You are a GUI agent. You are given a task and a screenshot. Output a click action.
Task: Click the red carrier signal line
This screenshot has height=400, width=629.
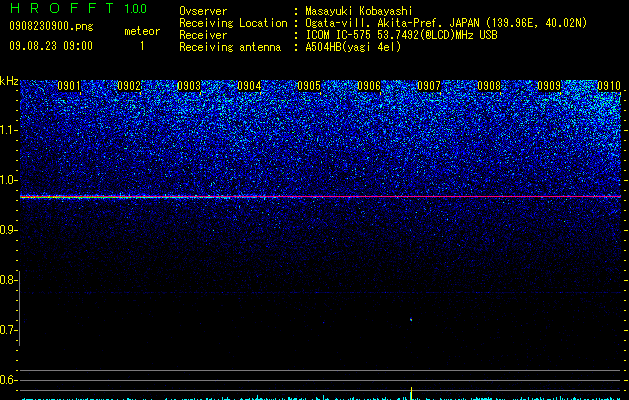pyautogui.click(x=320, y=197)
